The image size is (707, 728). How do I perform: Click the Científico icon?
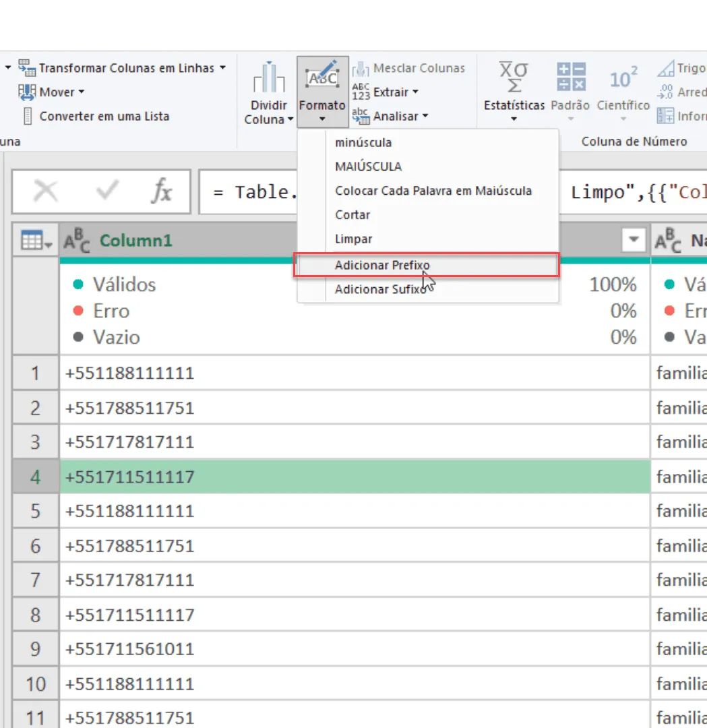(x=623, y=78)
